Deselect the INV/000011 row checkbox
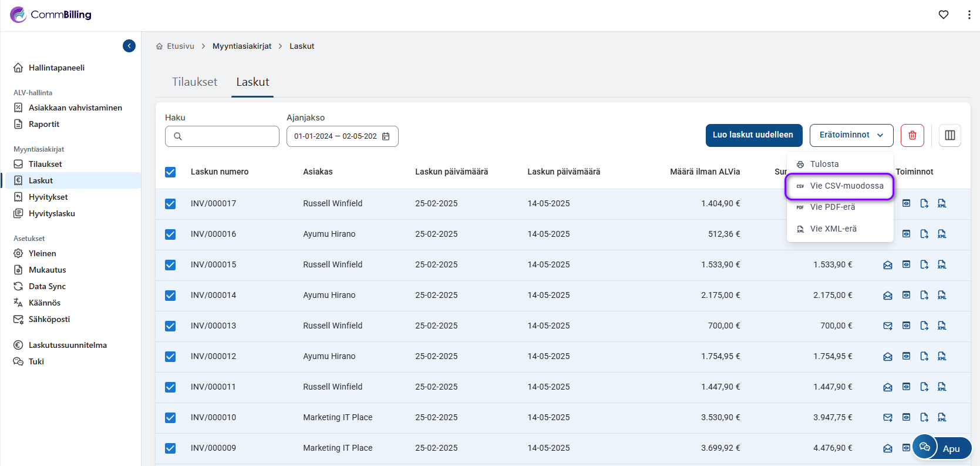 click(x=170, y=387)
